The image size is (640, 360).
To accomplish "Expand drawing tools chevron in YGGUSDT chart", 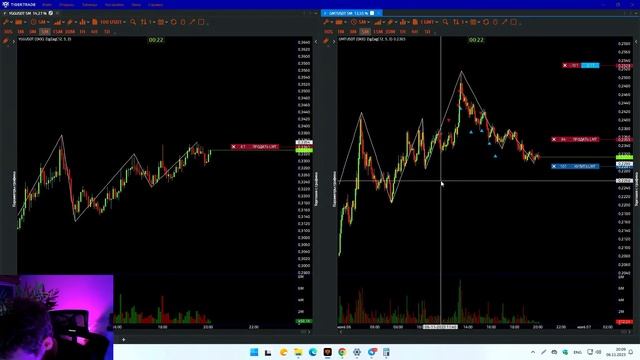I will 13,41.
